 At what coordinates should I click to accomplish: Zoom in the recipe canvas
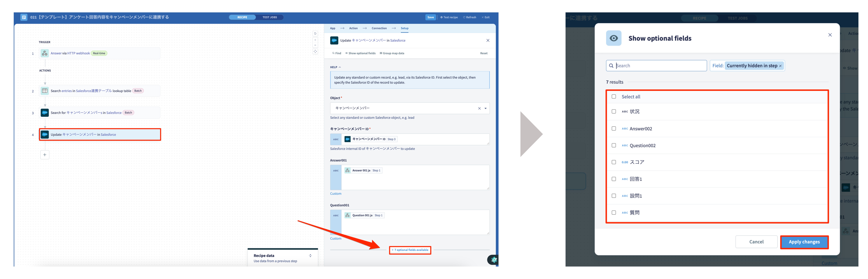pyautogui.click(x=315, y=40)
